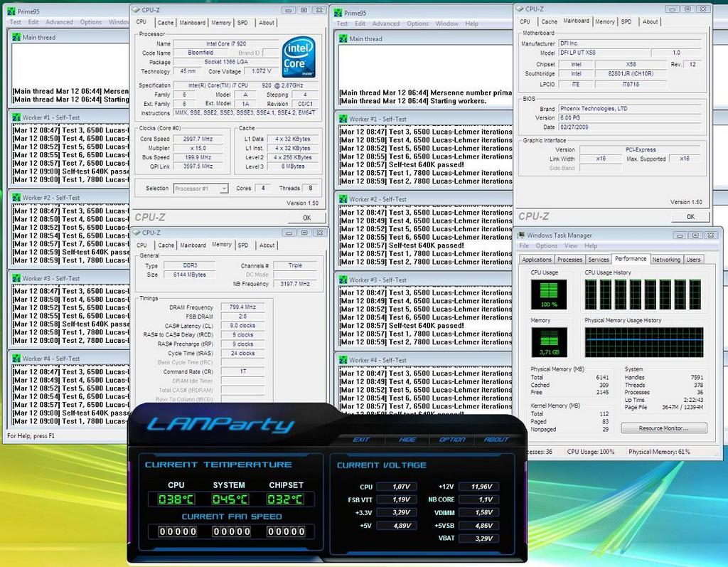The image size is (728, 567).
Task: Click the Intel Core i7 logo in CPU-Z
Action: 299,57
